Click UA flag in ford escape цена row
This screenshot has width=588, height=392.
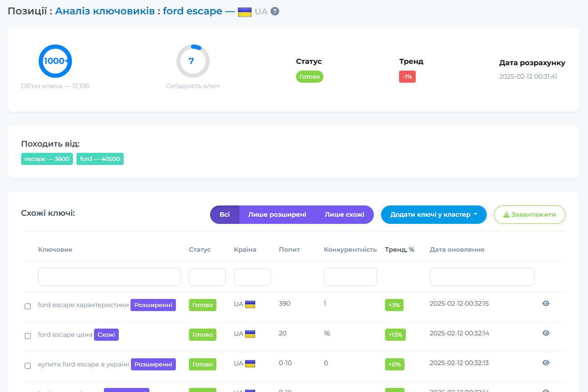click(x=250, y=334)
